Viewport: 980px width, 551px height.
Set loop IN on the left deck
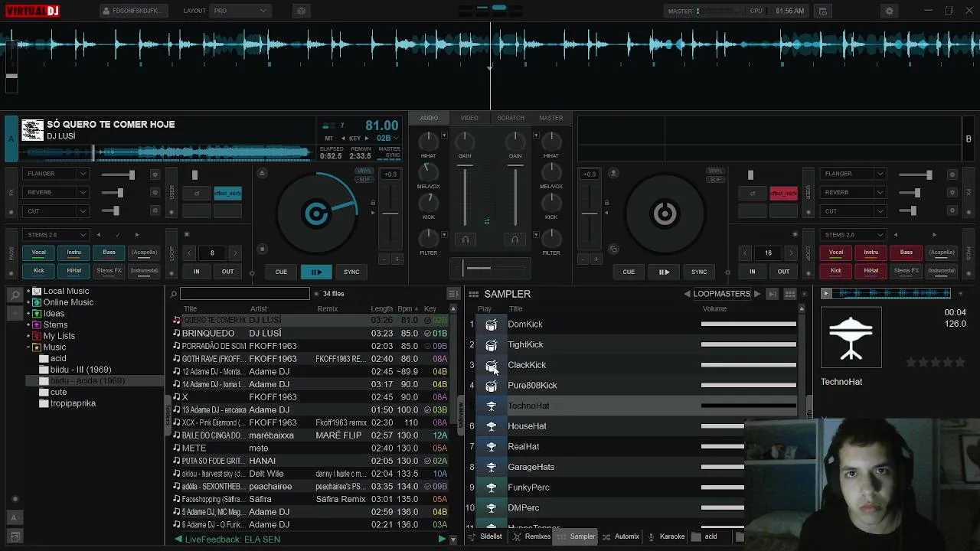click(197, 272)
